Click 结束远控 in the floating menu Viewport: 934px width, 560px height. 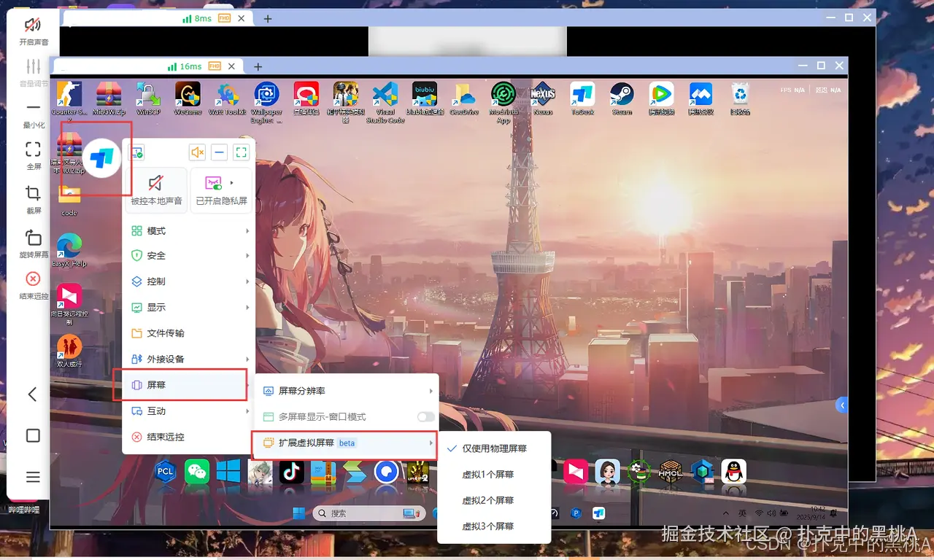[x=189, y=437]
